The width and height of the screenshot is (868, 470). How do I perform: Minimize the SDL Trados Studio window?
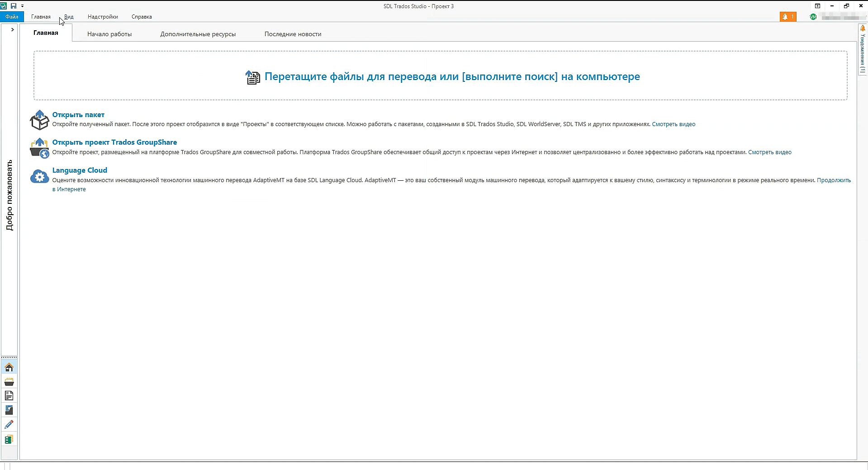tap(832, 6)
